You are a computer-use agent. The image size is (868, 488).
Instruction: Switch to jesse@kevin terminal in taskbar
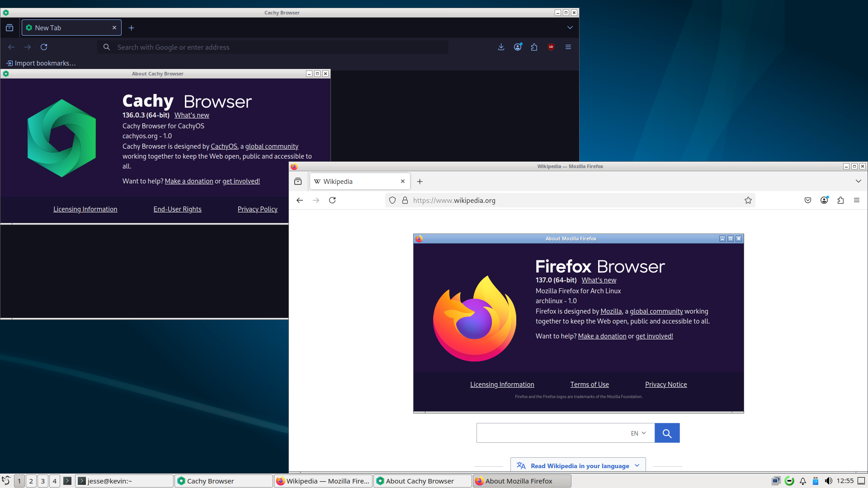pos(124,481)
